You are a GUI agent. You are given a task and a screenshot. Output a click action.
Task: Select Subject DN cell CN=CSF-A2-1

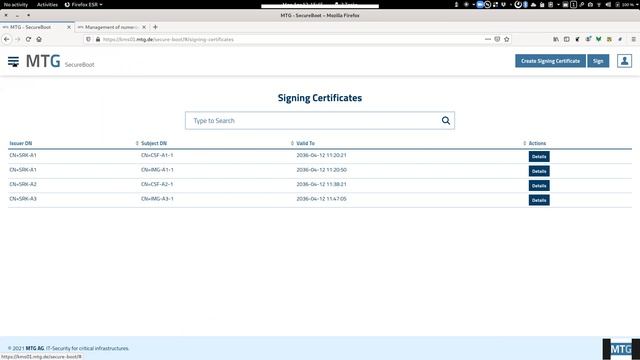157,184
